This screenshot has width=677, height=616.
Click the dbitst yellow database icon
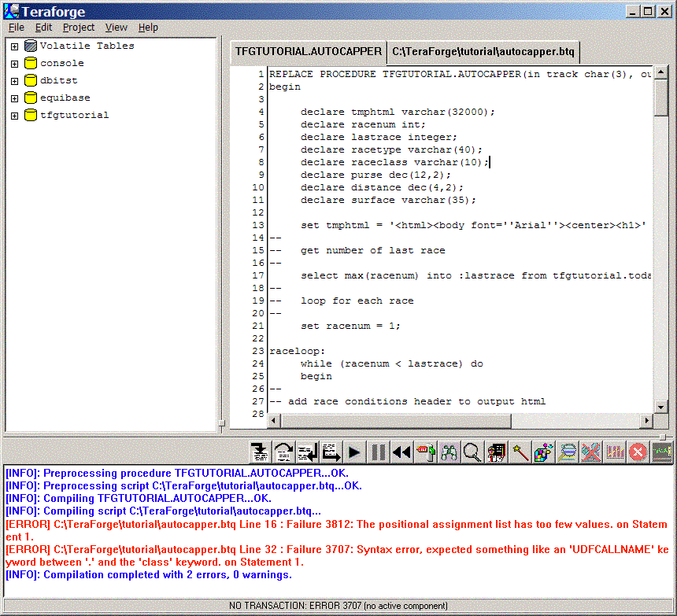tap(31, 80)
